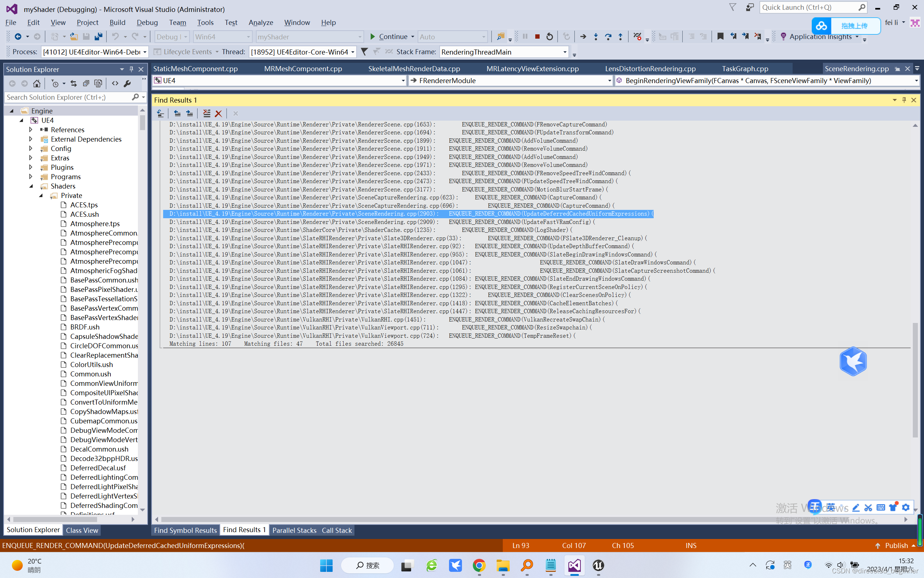Click the Application Insights button
Viewport: 924px width, 578px height.
pyautogui.click(x=819, y=37)
